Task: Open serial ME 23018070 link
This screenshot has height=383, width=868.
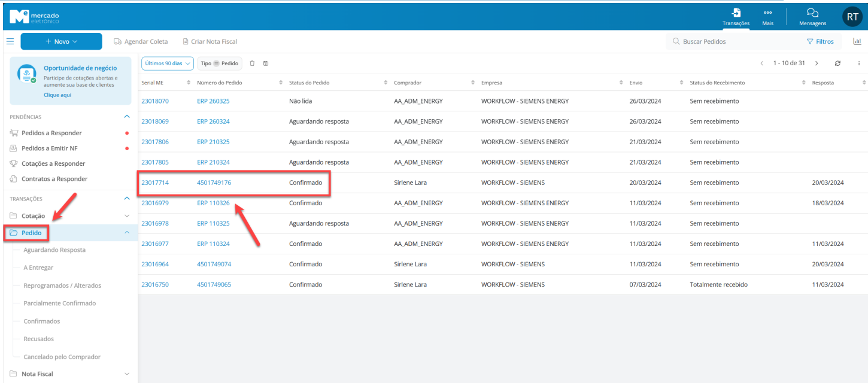Action: (x=155, y=101)
